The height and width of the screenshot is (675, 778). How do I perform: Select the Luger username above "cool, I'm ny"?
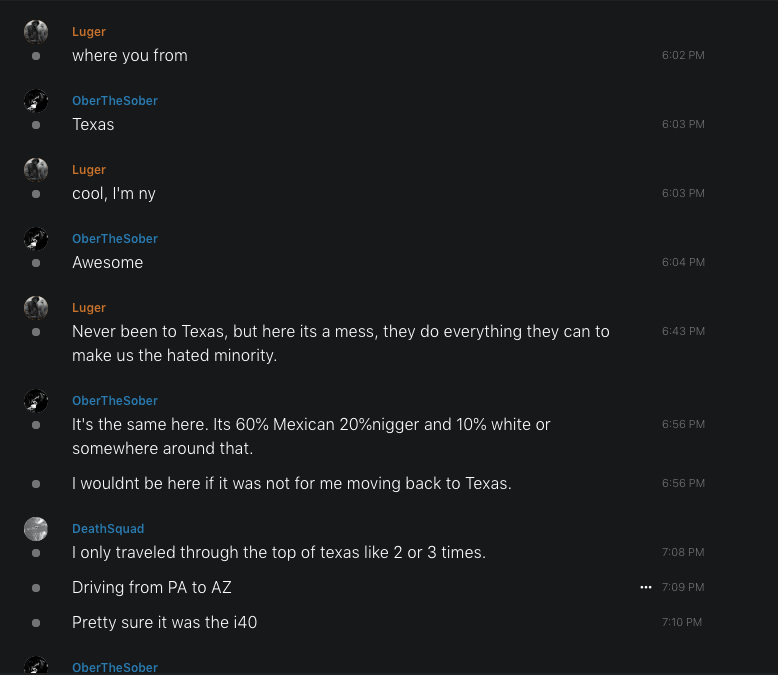89,169
